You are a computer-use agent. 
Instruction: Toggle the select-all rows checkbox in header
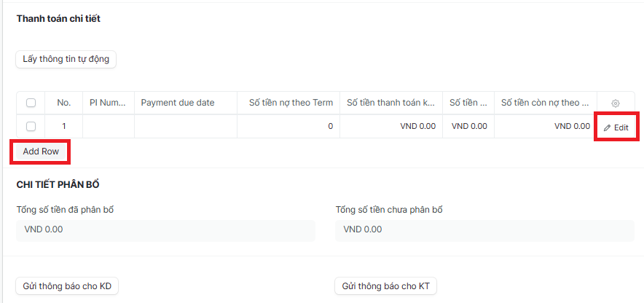tap(31, 103)
